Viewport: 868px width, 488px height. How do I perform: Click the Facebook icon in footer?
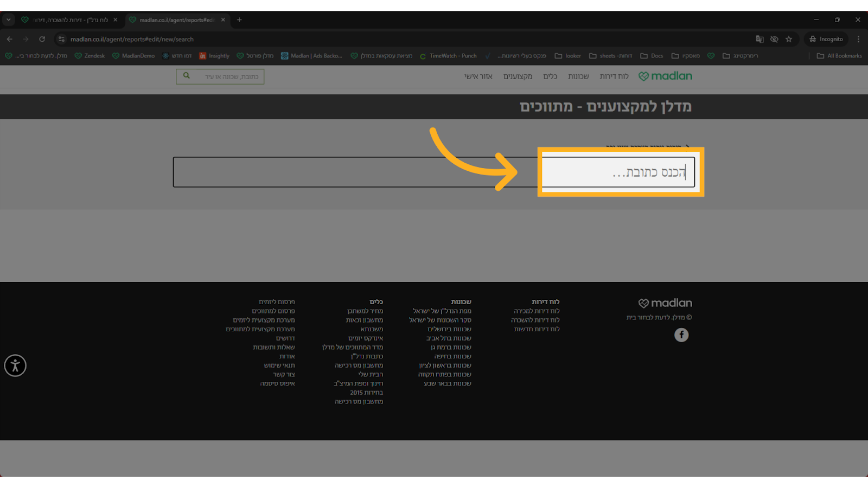[681, 335]
